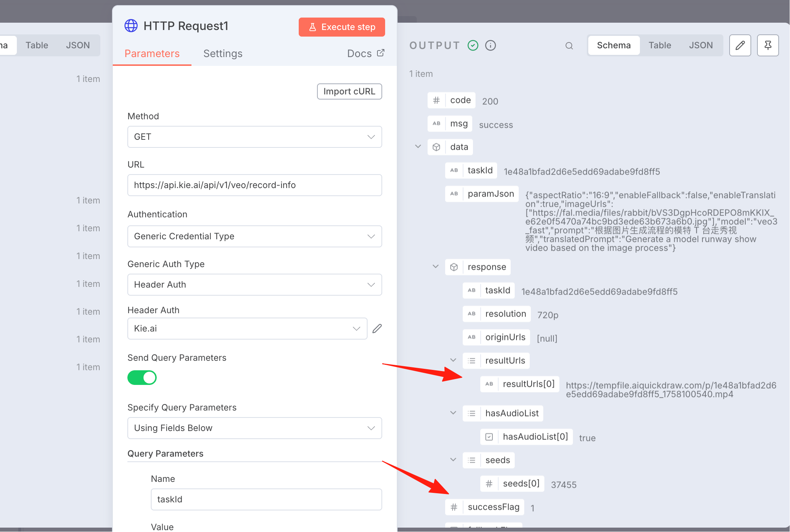The image size is (790, 532).
Task: Collapse the data node chevron
Action: coord(418,147)
